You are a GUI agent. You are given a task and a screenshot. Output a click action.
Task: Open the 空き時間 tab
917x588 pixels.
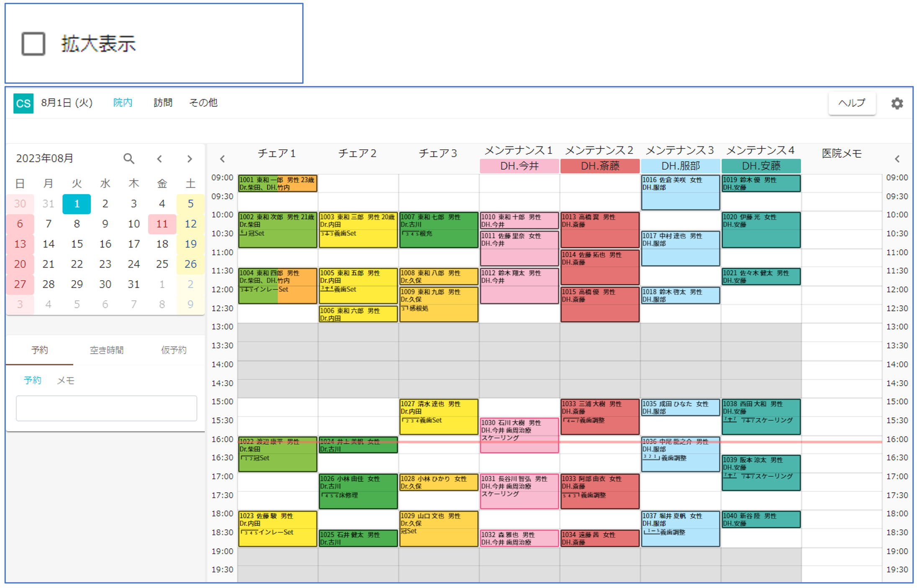106,350
